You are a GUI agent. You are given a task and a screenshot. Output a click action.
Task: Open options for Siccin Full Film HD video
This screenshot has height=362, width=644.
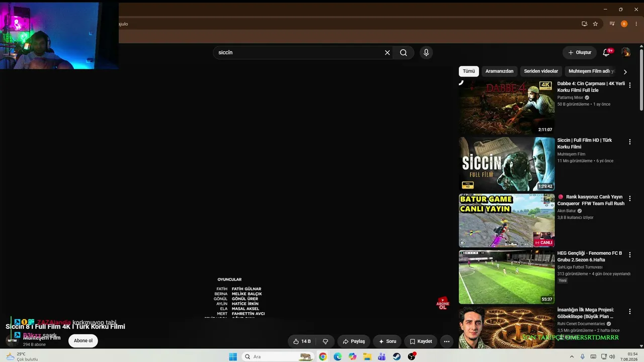coord(629,142)
